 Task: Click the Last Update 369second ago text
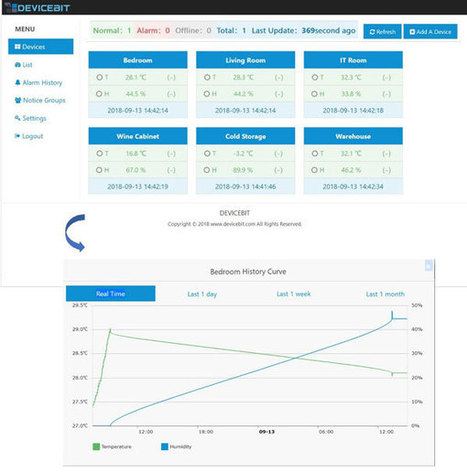click(303, 31)
